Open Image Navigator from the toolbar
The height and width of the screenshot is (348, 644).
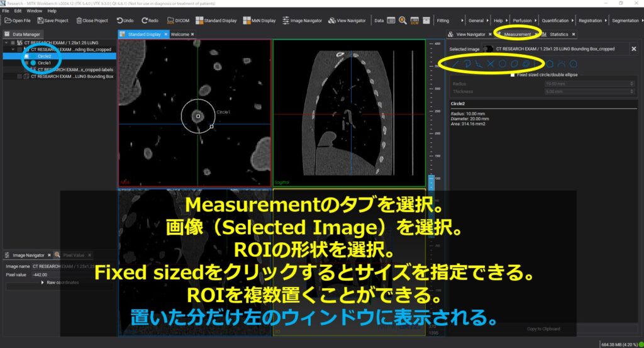pos(303,20)
